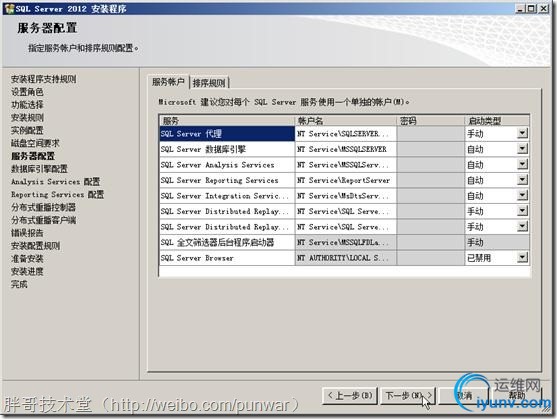Image resolution: width=557 pixels, height=419 pixels.
Task: Open startup type dropdown for Analysis Services row
Action: 522,164
